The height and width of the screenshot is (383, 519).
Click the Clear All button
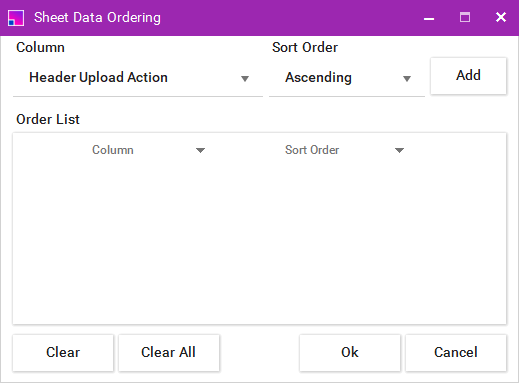(169, 353)
